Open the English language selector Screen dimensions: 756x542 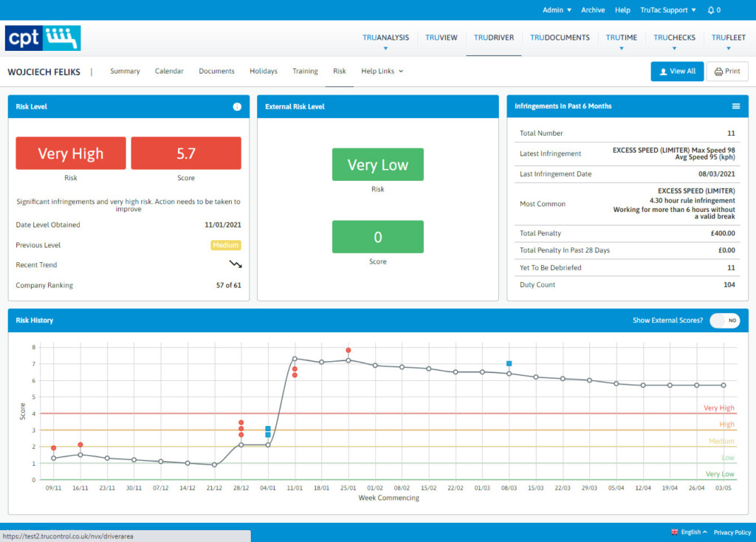coord(694,532)
